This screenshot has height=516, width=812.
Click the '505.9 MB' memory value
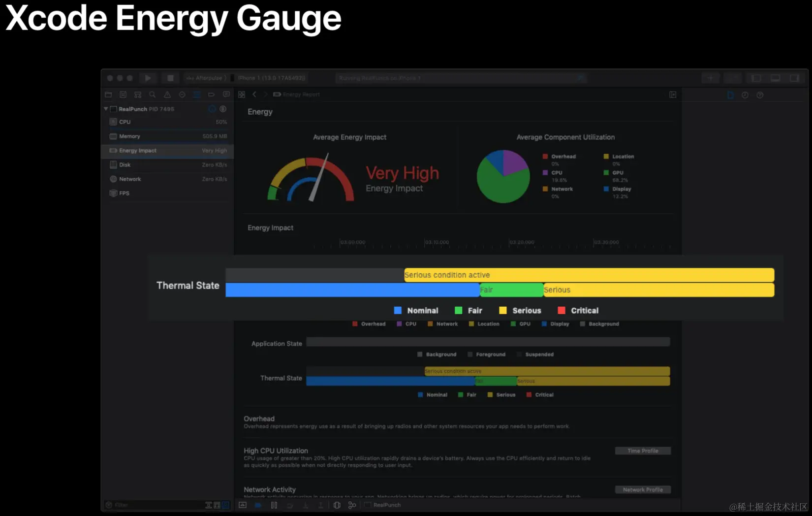pyautogui.click(x=215, y=136)
